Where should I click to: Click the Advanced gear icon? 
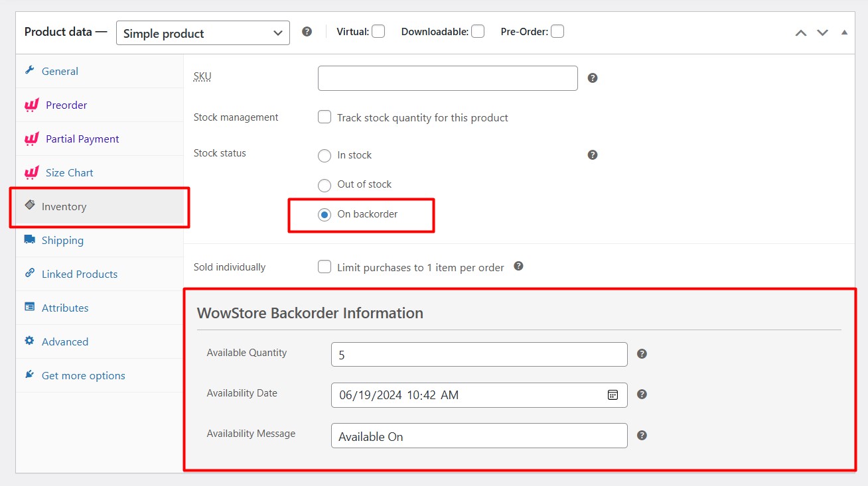[x=29, y=341]
